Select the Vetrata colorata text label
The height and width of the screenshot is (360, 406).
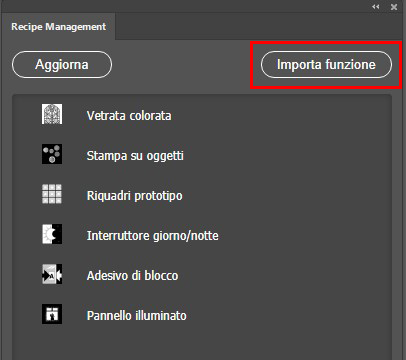coord(129,116)
